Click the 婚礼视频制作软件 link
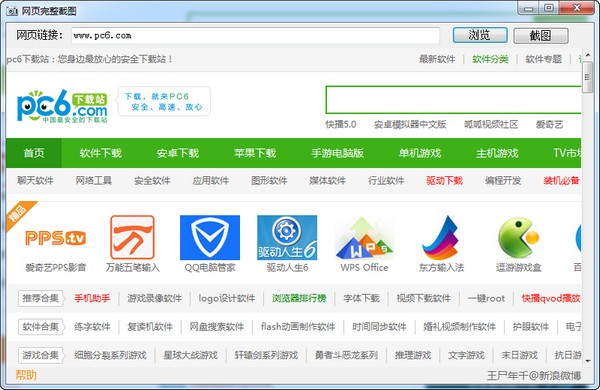The width and height of the screenshot is (600, 390). [460, 327]
